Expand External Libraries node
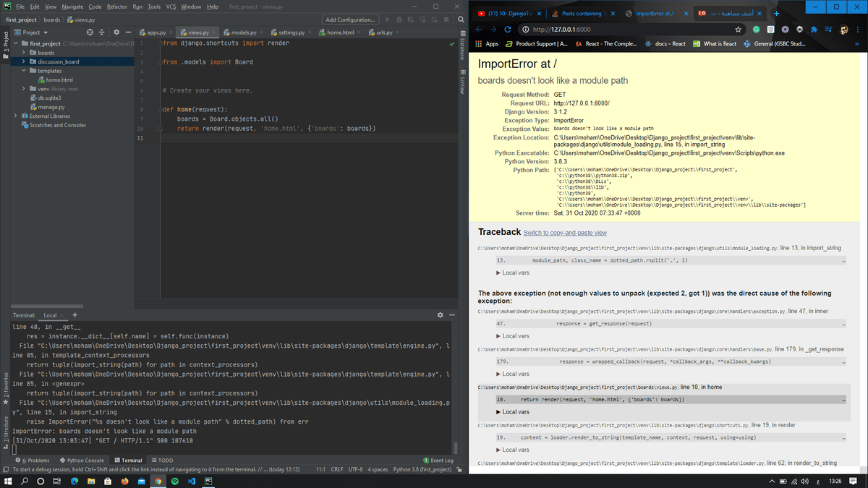Viewport: 868px width, 488px height. click(16, 116)
